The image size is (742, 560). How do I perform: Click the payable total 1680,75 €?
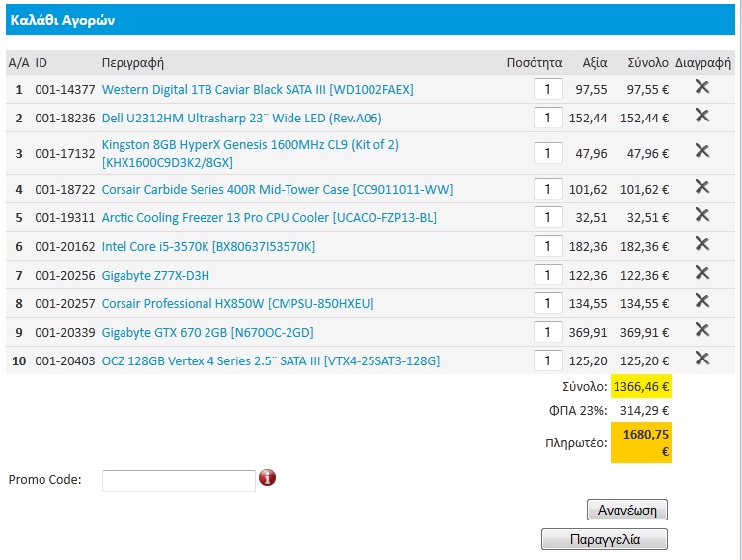pos(641,442)
